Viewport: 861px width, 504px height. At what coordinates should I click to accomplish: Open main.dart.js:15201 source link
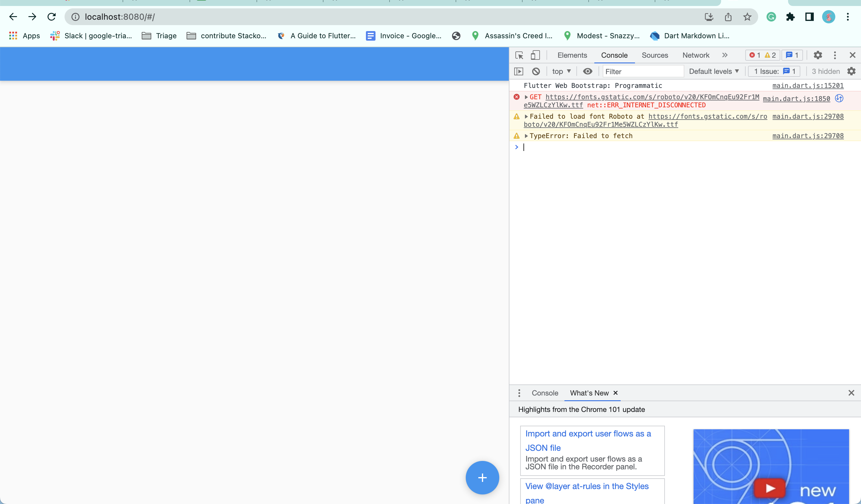pyautogui.click(x=808, y=85)
